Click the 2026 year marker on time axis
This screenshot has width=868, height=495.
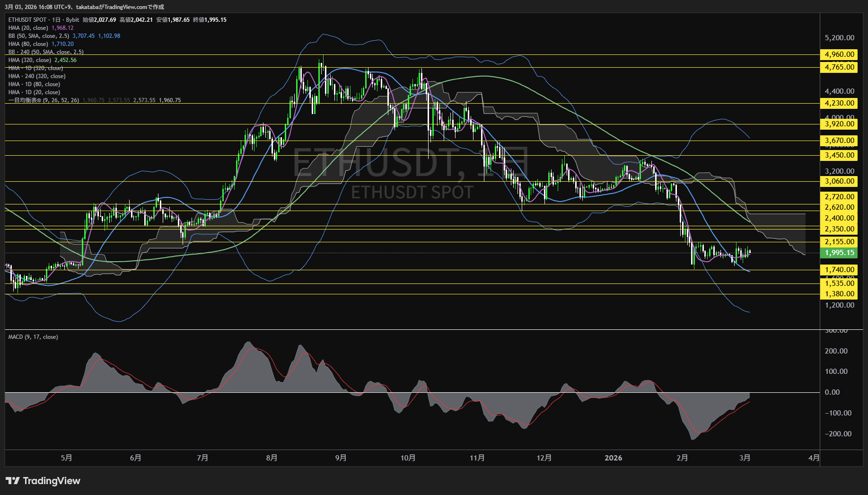pyautogui.click(x=614, y=458)
